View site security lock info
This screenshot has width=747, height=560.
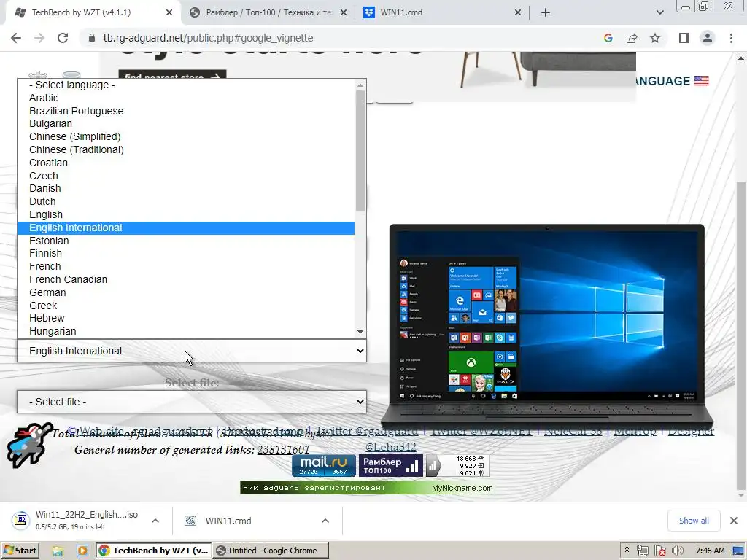click(x=92, y=38)
